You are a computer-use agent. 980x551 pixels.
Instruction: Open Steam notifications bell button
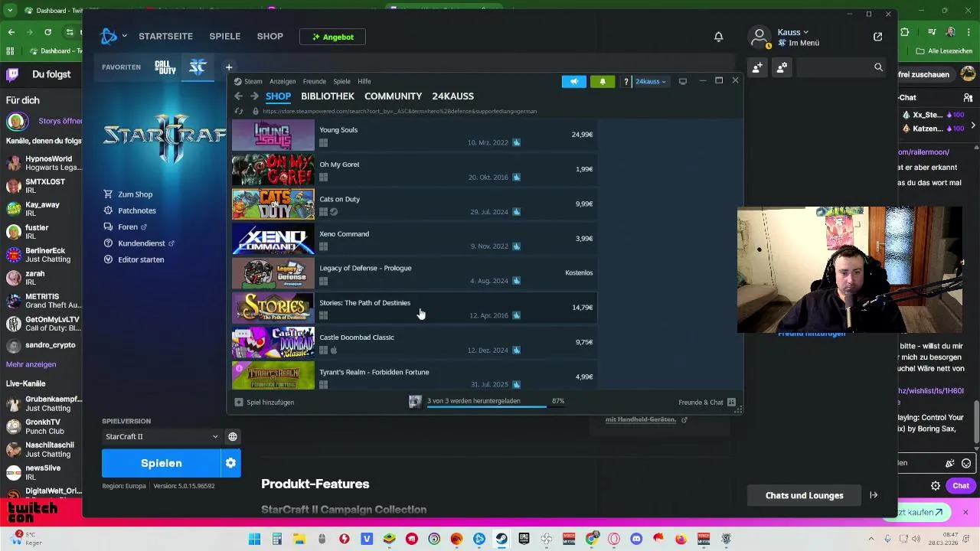[603, 81]
